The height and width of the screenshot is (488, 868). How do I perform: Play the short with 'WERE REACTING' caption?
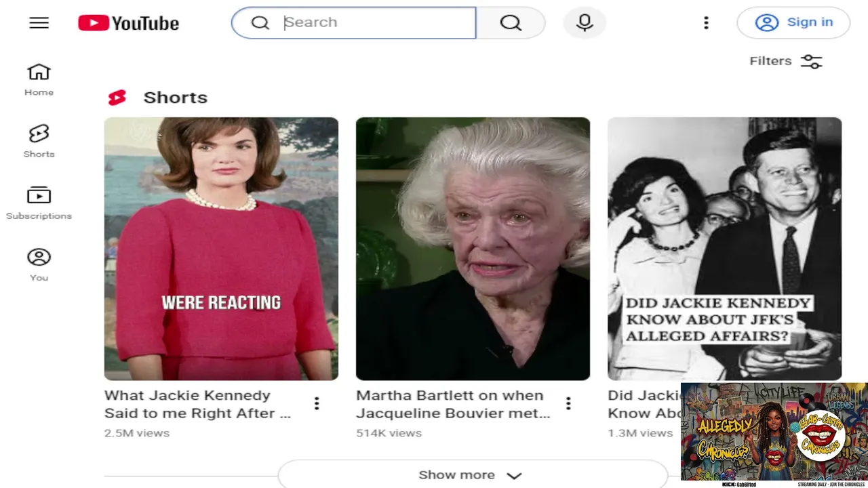tap(221, 249)
